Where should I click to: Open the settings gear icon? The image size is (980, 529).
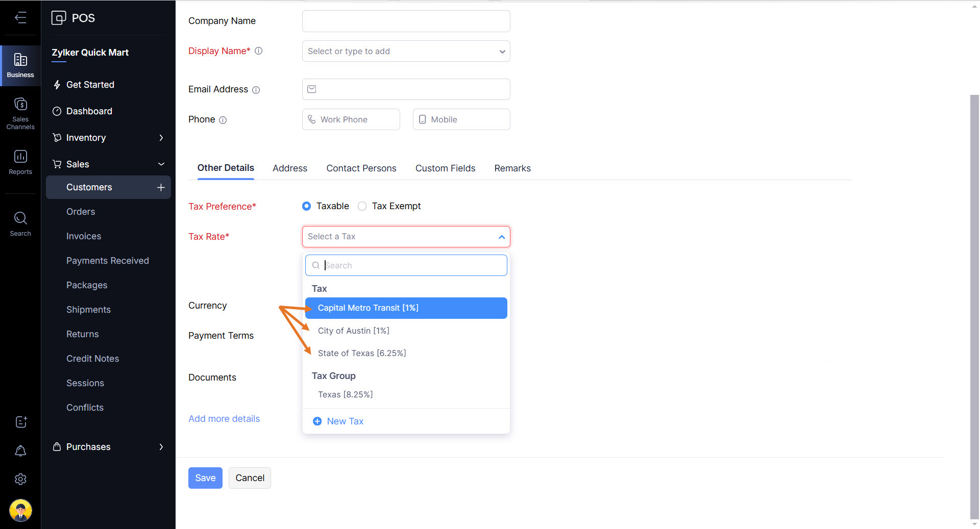click(20, 480)
